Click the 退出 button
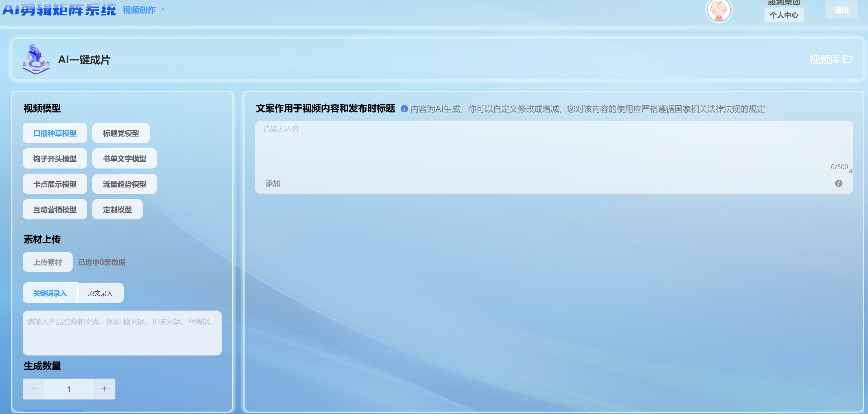Screen dimensions: 868x414 [841, 10]
